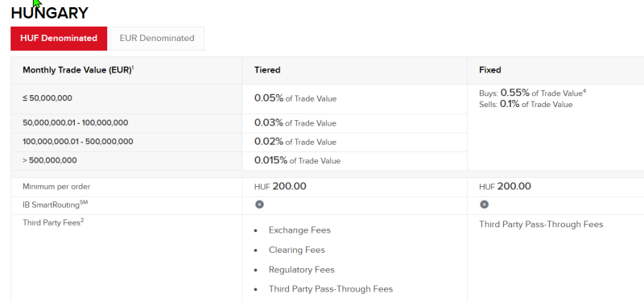644x302 pixels.
Task: Click the Exchange Fees list item
Action: click(x=299, y=230)
